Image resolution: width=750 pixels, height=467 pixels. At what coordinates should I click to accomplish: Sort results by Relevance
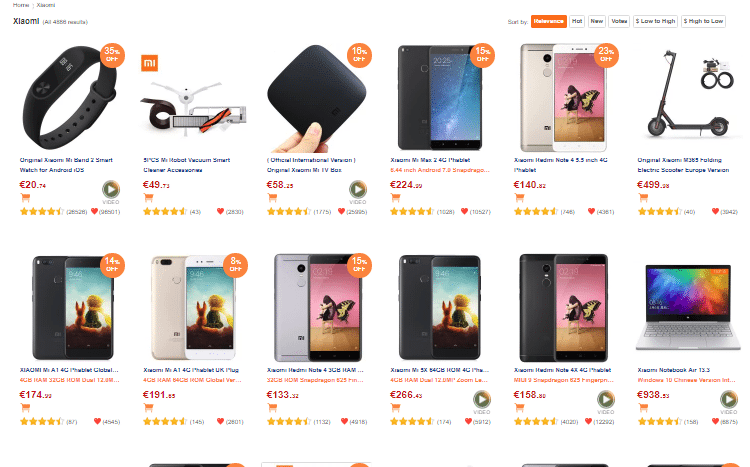click(548, 20)
